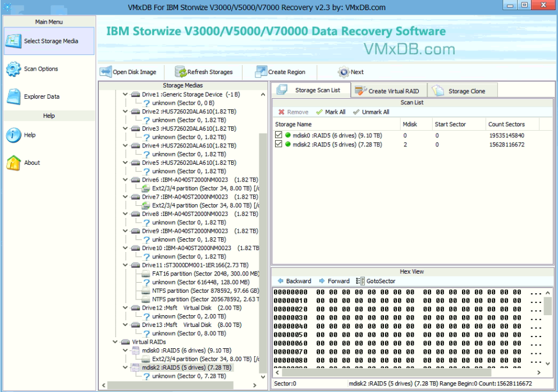Collapse the Drive5 tree node
558x392 pixels.
click(x=125, y=163)
